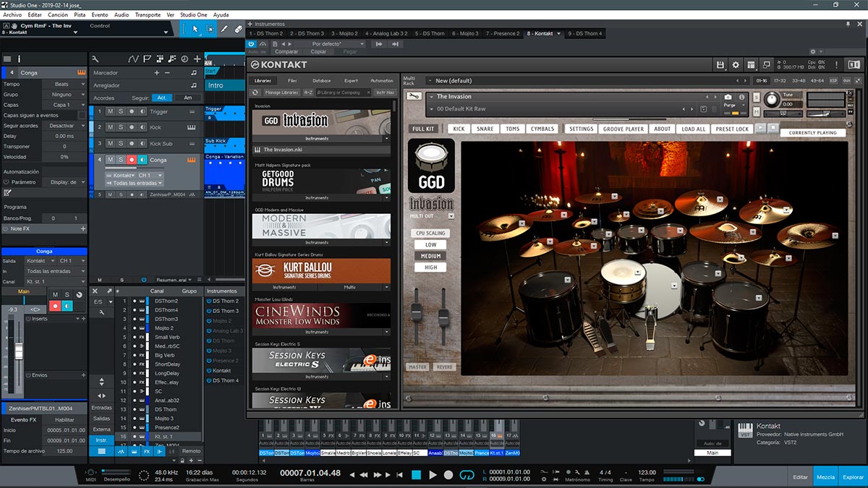Open the instrument snapshot camera icon
Image resolution: width=868 pixels, height=488 pixels.
728,97
